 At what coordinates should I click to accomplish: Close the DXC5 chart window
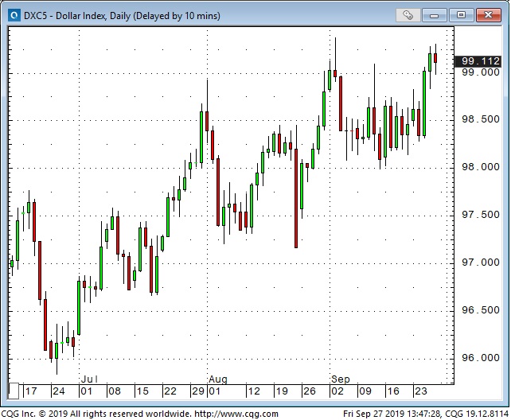(x=488, y=15)
